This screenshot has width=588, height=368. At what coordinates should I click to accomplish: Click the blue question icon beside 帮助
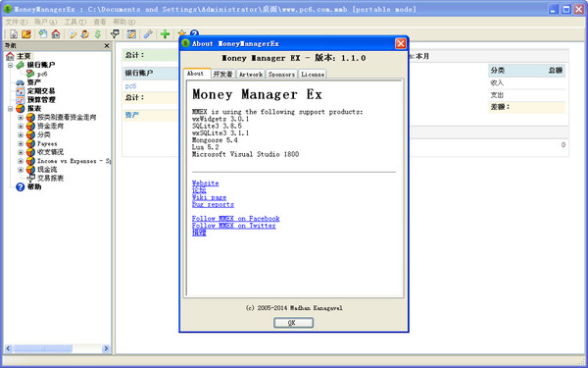(20, 186)
